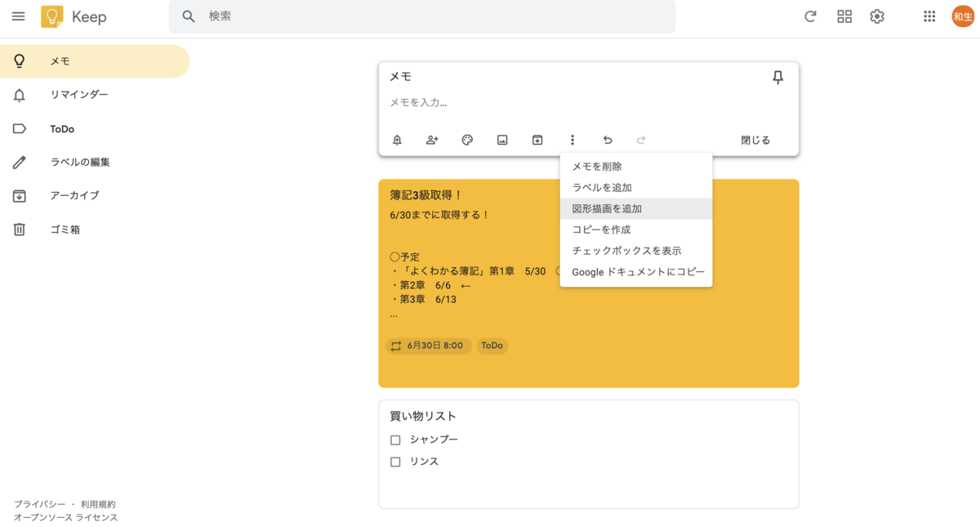
Task: Add a collaborator to the new note
Action: [432, 140]
